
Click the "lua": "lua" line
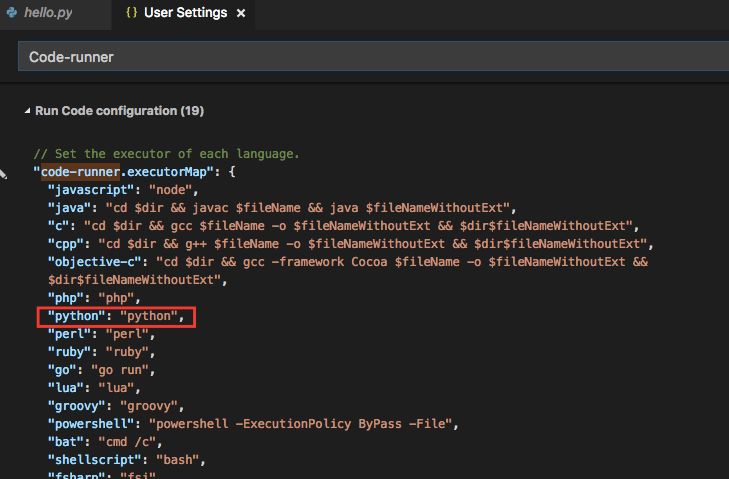tap(94, 388)
